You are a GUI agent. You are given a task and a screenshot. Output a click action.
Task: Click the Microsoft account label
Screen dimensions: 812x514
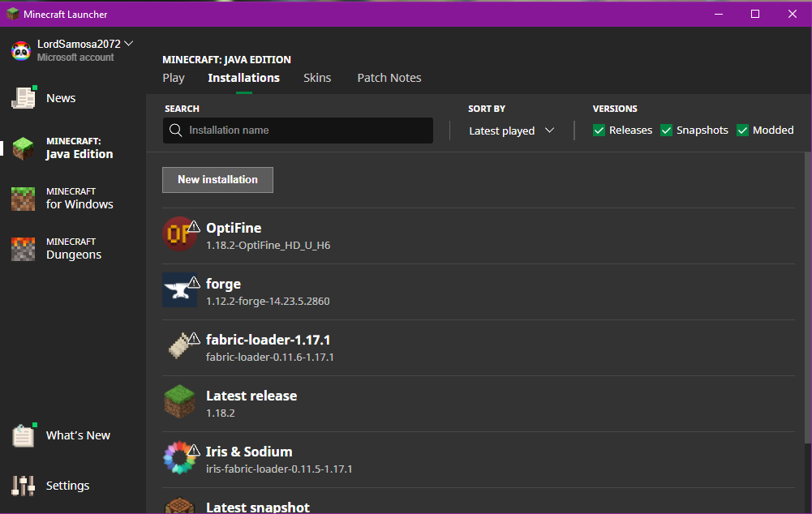[x=75, y=58]
